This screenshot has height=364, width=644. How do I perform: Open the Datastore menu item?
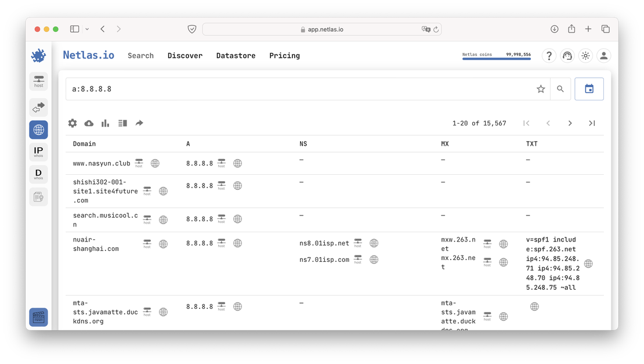click(236, 56)
